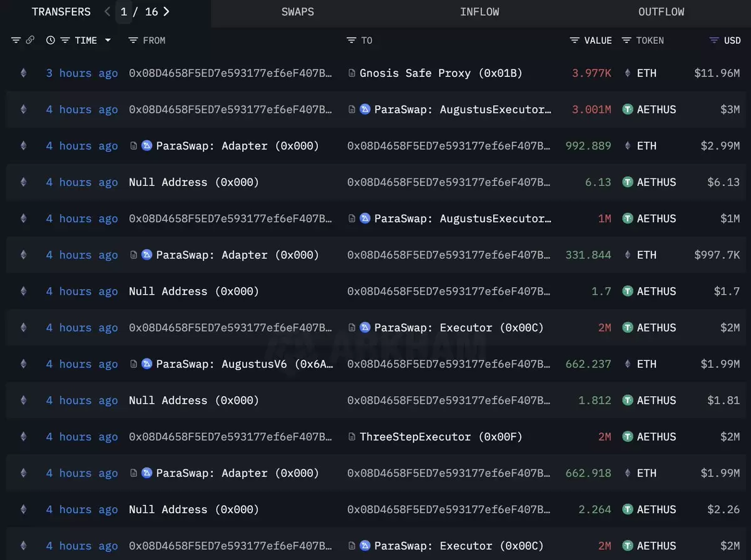Image resolution: width=751 pixels, height=560 pixels.
Task: Open the '3 hours ago' transaction link
Action: (x=82, y=73)
